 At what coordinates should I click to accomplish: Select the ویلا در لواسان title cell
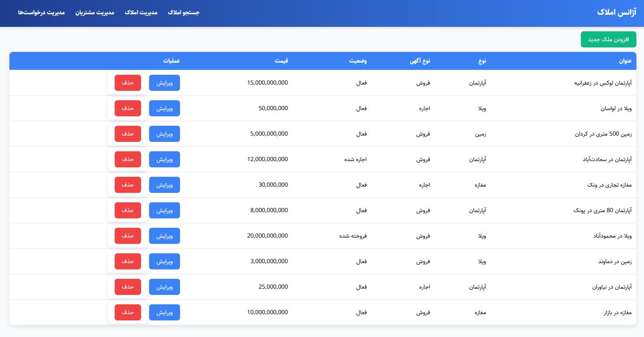616,108
